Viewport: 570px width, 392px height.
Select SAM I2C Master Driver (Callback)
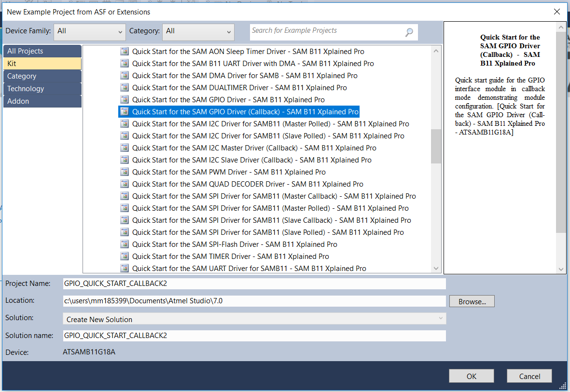coord(254,148)
